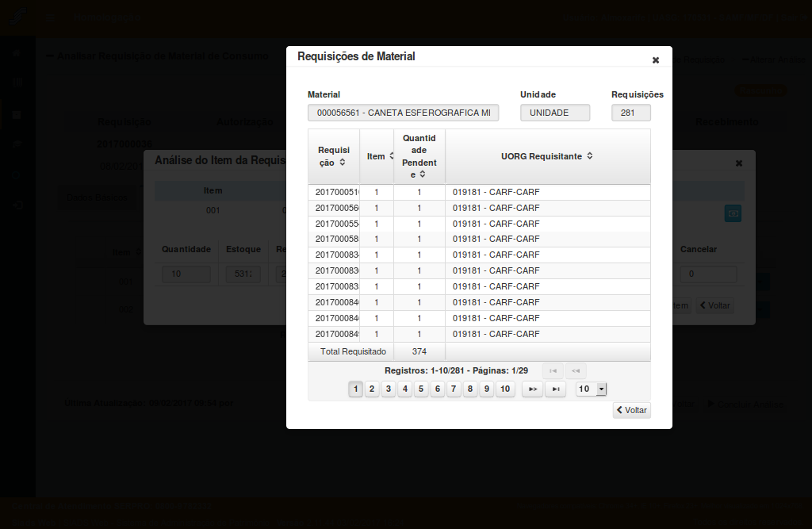812x529 pixels.
Task: Select row with requisição 201700055
Action: pos(479,224)
